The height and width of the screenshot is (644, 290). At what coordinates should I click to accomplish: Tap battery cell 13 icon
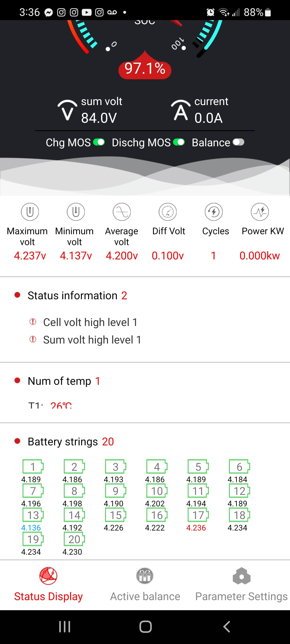click(33, 515)
